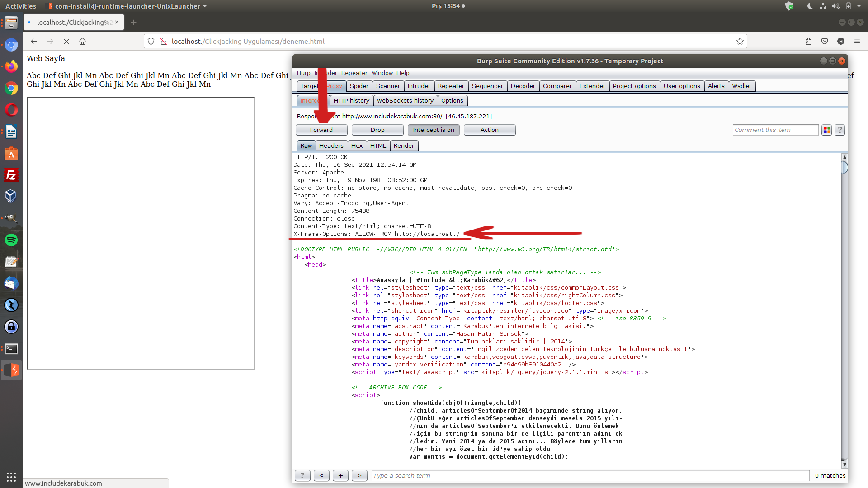The width and height of the screenshot is (868, 488).
Task: Forward the intercepted response
Action: (x=321, y=130)
